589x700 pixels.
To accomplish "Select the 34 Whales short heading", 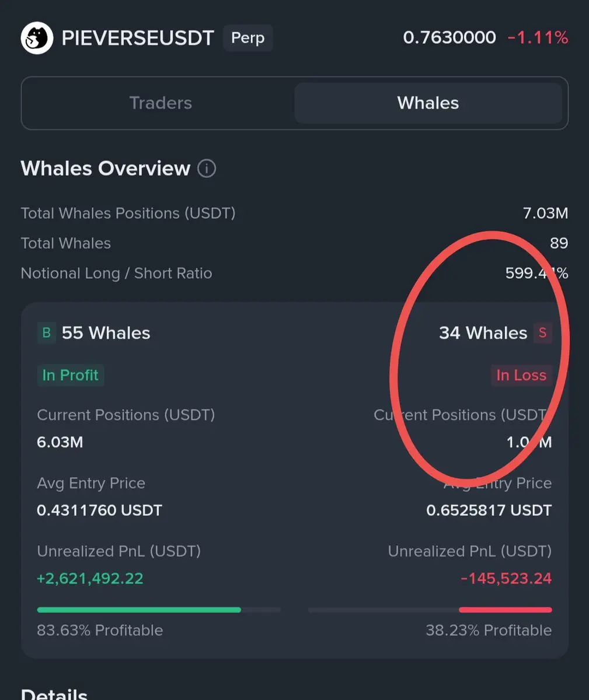I will (x=483, y=333).
